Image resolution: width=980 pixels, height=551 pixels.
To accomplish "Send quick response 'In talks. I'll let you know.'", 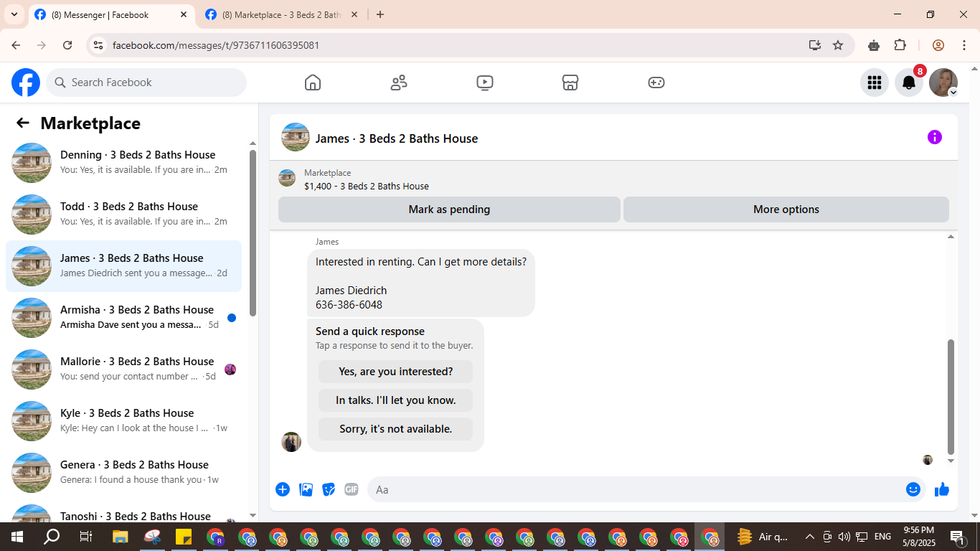I will point(396,400).
